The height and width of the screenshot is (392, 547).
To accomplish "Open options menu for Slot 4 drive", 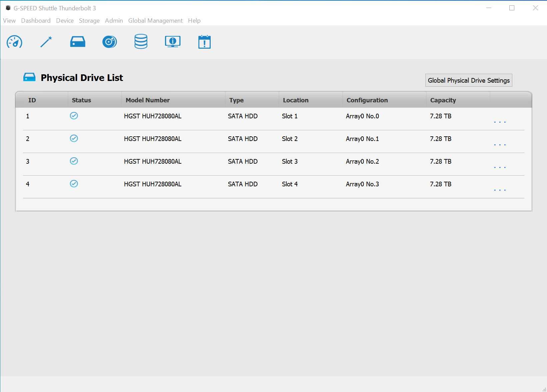I will point(500,190).
